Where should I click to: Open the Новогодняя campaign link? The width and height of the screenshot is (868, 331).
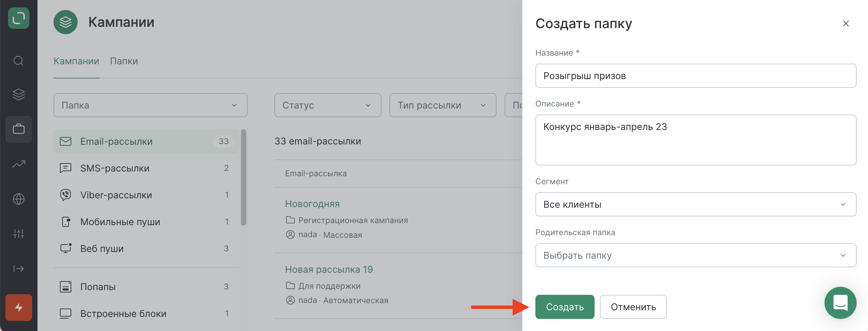click(312, 204)
